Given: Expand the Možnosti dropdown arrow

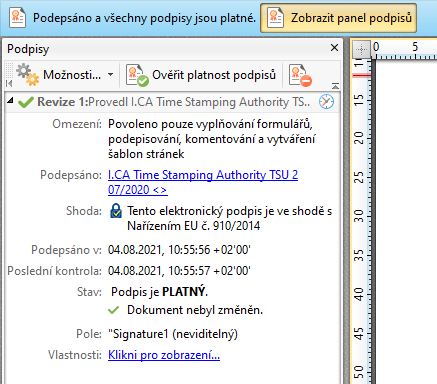Looking at the screenshot, I should coord(111,75).
